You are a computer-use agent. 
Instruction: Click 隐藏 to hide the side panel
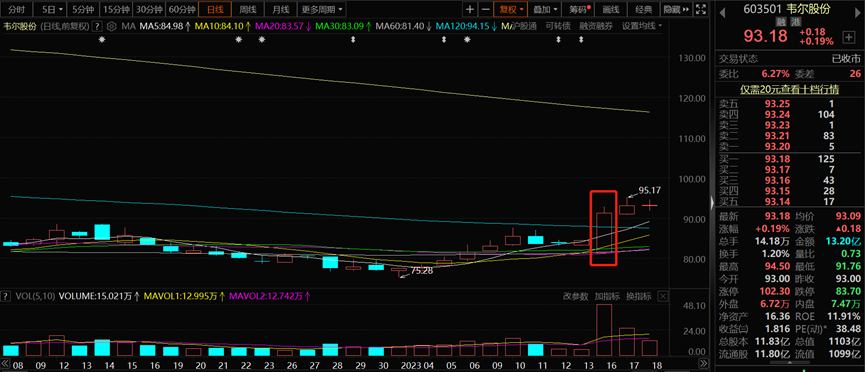676,9
